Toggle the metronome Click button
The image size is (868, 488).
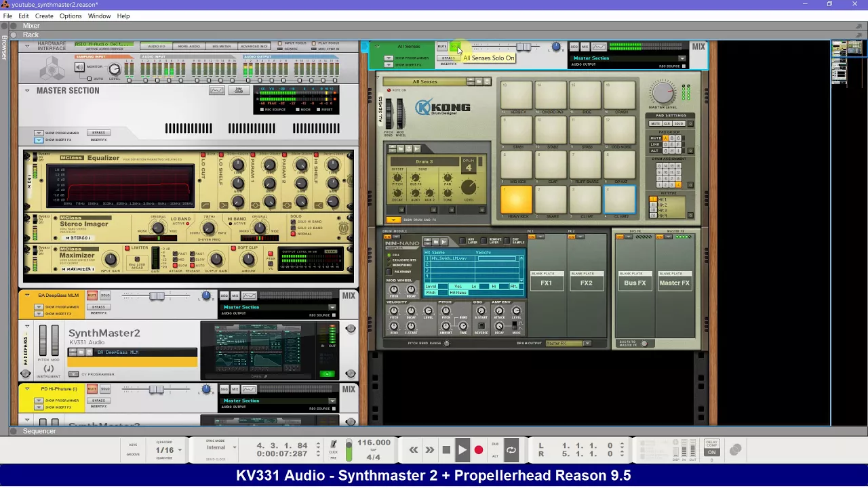click(334, 445)
